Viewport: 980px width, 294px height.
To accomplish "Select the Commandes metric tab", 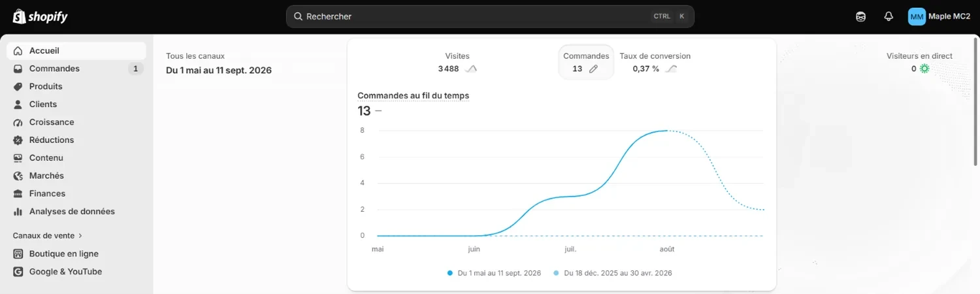I will pos(586,62).
